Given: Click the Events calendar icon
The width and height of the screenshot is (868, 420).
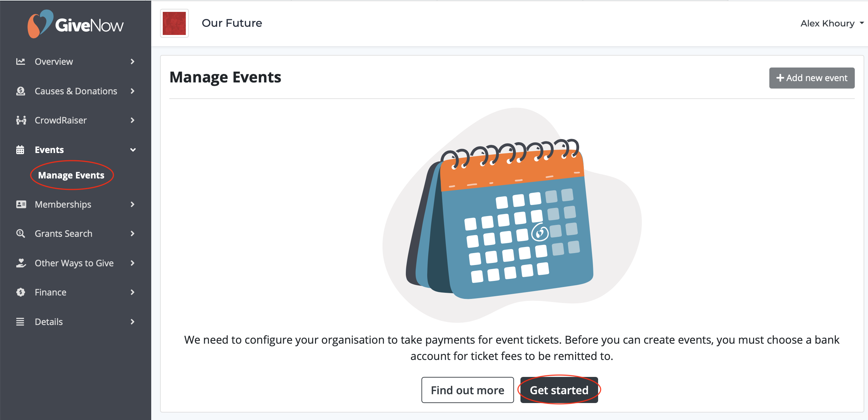Looking at the screenshot, I should pyautogui.click(x=20, y=150).
